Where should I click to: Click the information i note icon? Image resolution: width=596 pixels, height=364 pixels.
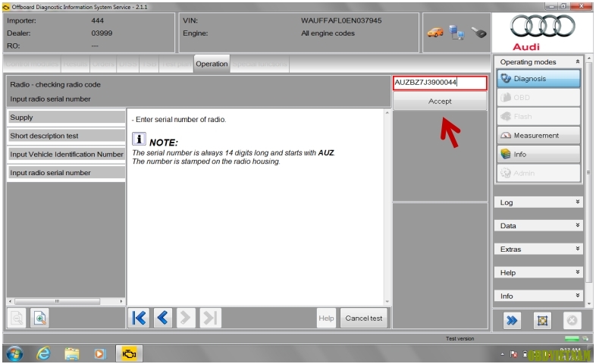tap(139, 139)
